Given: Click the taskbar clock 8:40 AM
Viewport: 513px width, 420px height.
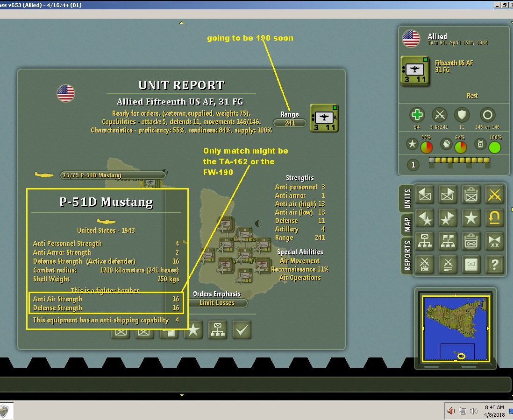Looking at the screenshot, I should coord(494,407).
